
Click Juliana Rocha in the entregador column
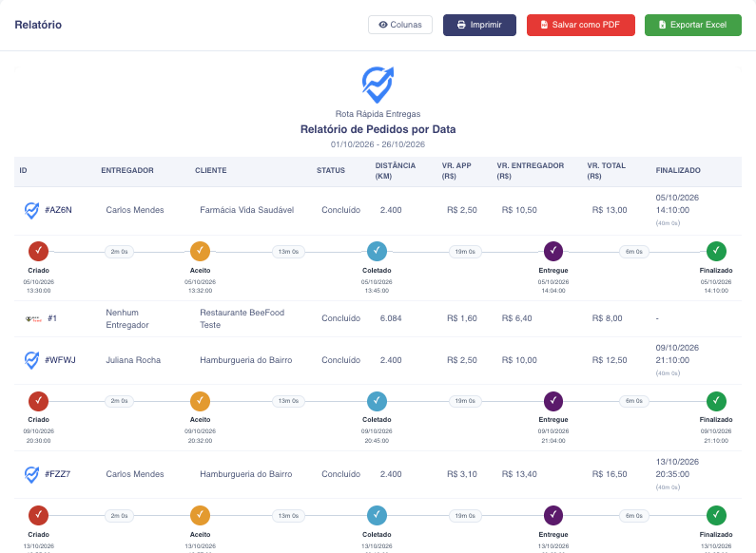[133, 360]
